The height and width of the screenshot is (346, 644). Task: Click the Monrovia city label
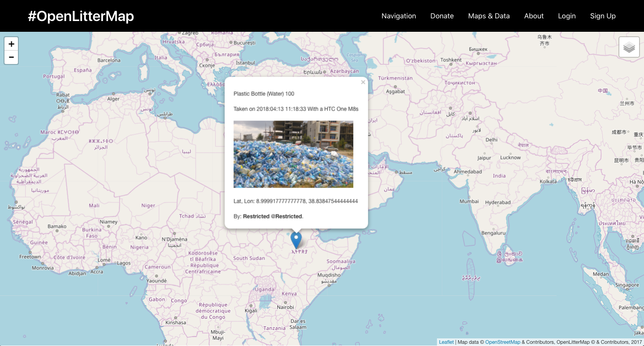[43, 268]
